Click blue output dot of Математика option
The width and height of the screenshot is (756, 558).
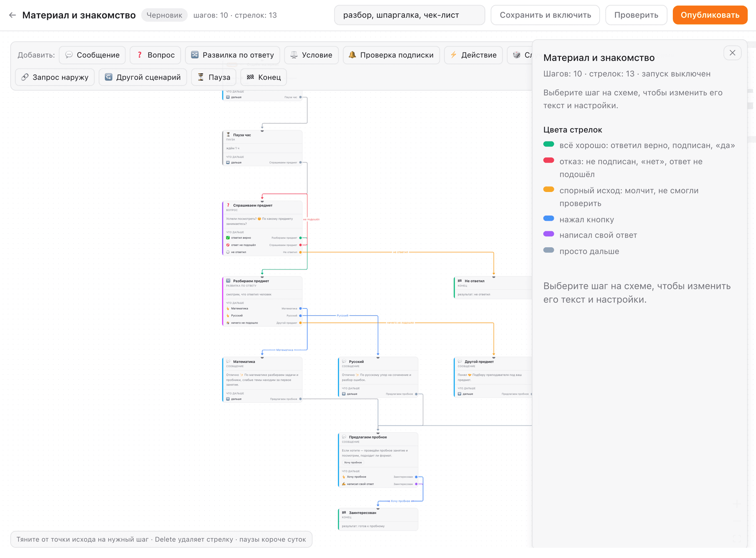(x=301, y=308)
